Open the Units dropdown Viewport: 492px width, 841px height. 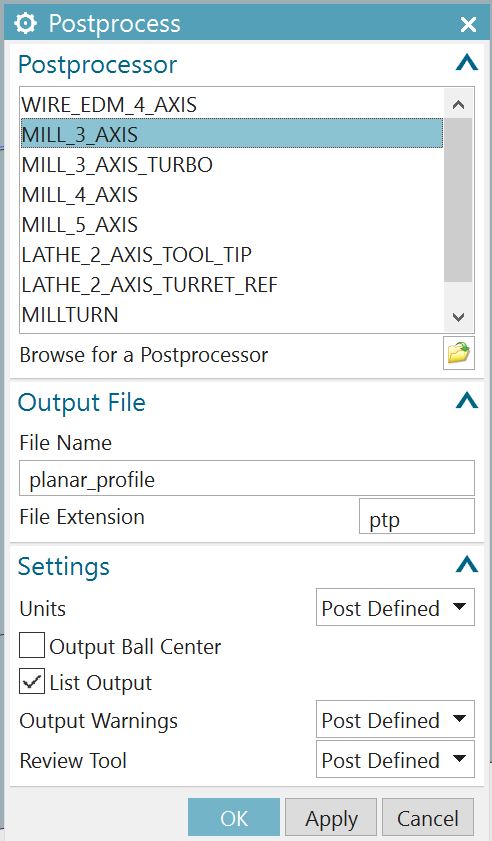(x=395, y=607)
